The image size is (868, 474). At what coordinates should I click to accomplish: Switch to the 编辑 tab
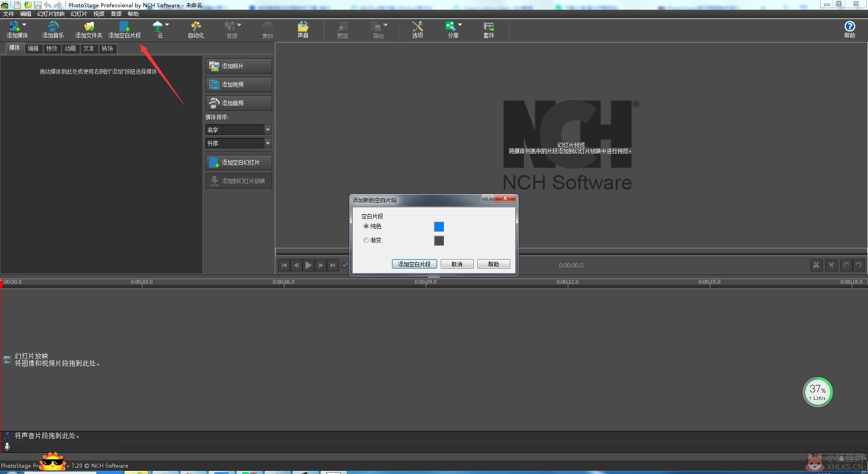click(x=33, y=48)
